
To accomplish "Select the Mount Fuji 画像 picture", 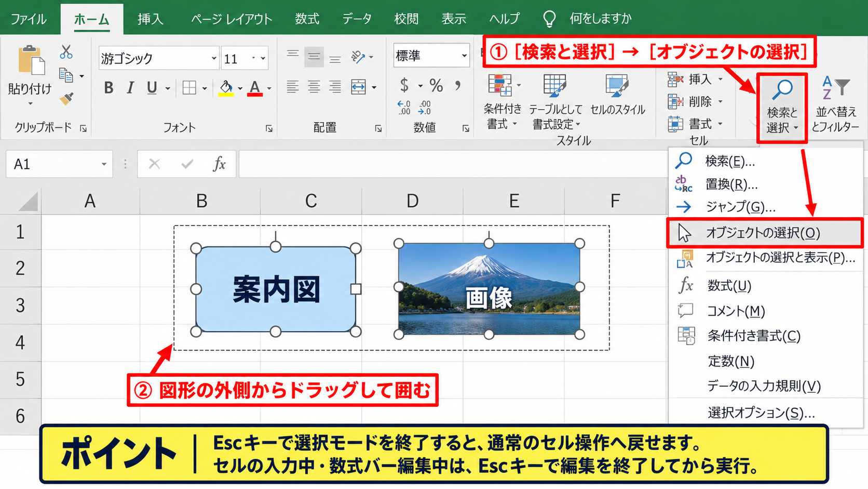I will (x=489, y=289).
